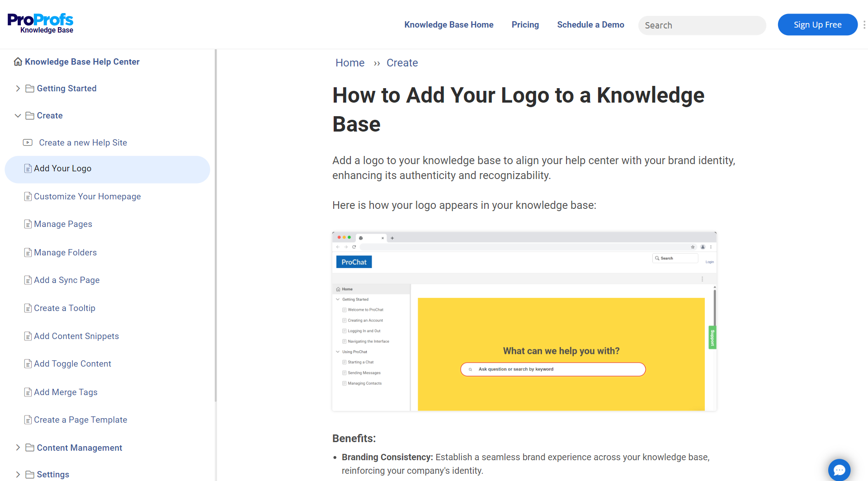Open Create a Page Template article
Viewport: 868px width, 481px height.
(x=80, y=420)
